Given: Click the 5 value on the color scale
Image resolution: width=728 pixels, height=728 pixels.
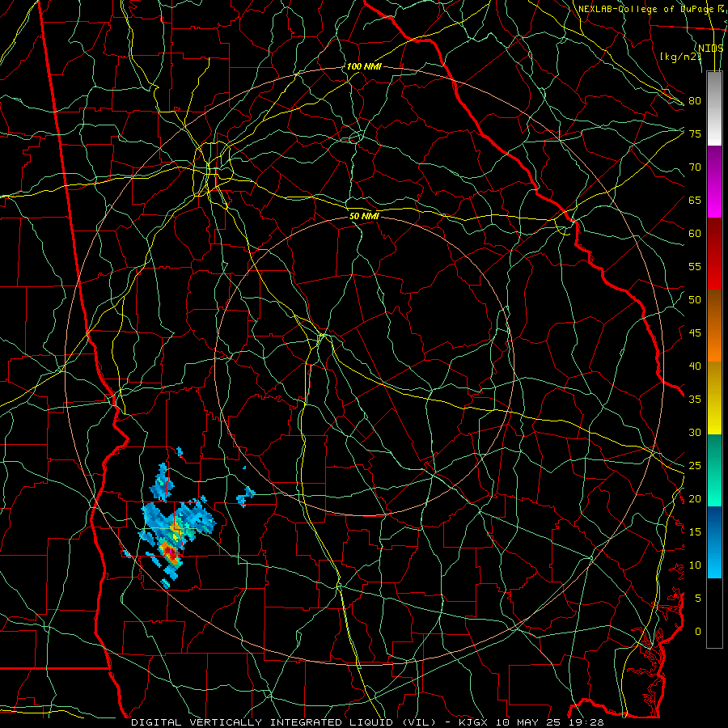Looking at the screenshot, I should point(698,599).
